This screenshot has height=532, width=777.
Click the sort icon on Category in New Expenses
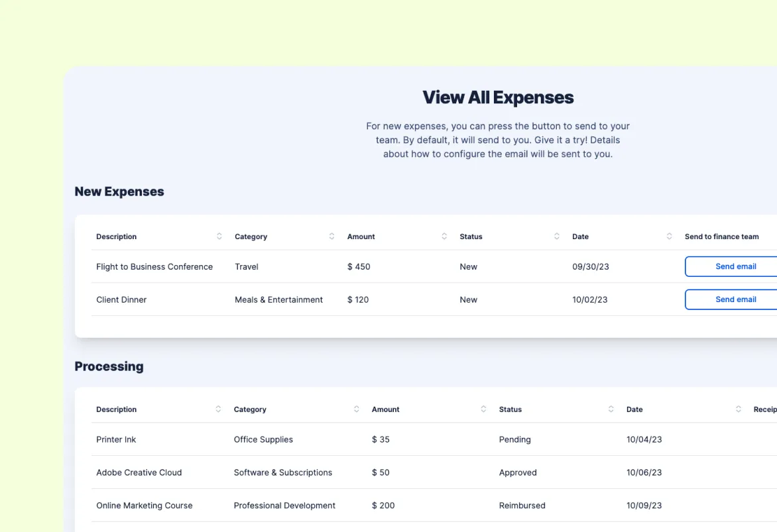click(x=331, y=236)
